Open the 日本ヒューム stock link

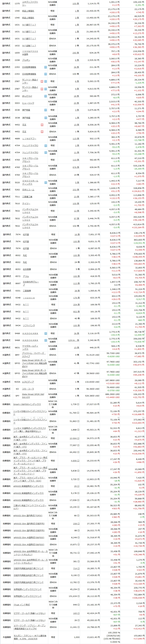point(28,190)
